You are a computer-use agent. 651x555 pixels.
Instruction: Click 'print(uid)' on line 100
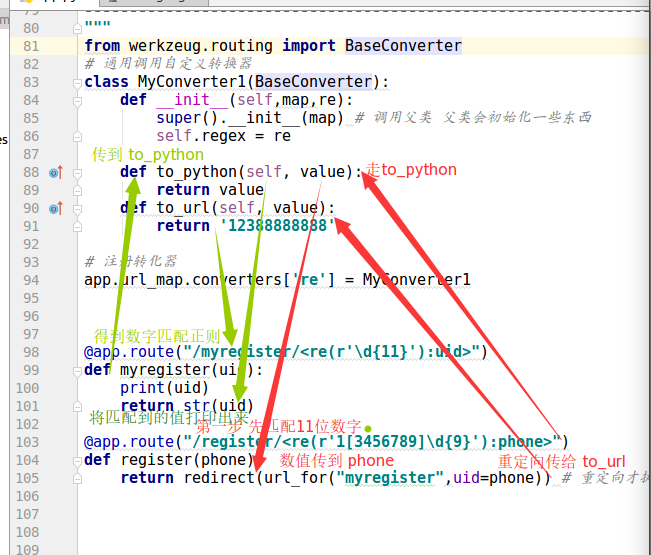(164, 388)
